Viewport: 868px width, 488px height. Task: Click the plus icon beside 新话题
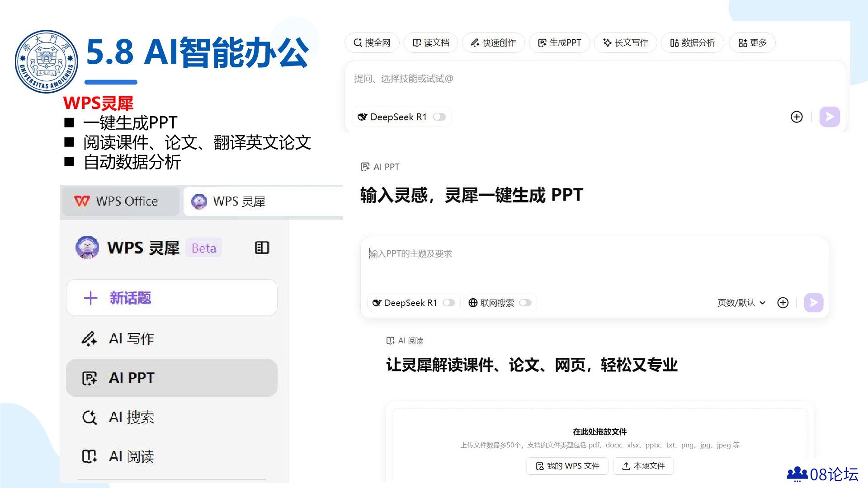click(x=90, y=298)
